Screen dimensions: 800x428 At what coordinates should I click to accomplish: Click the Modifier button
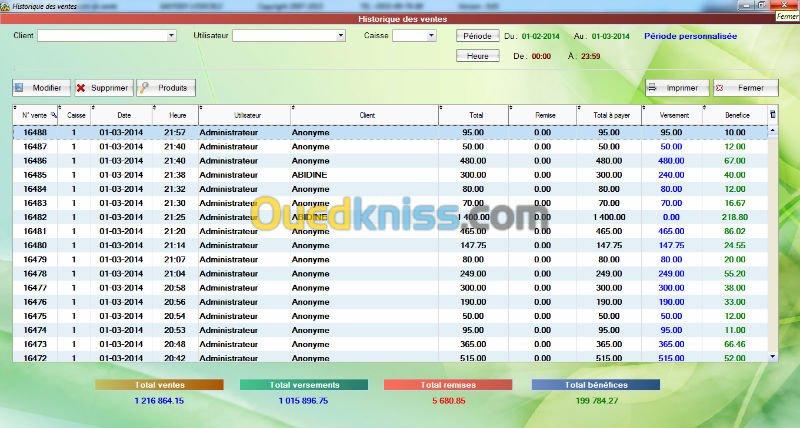(41, 88)
